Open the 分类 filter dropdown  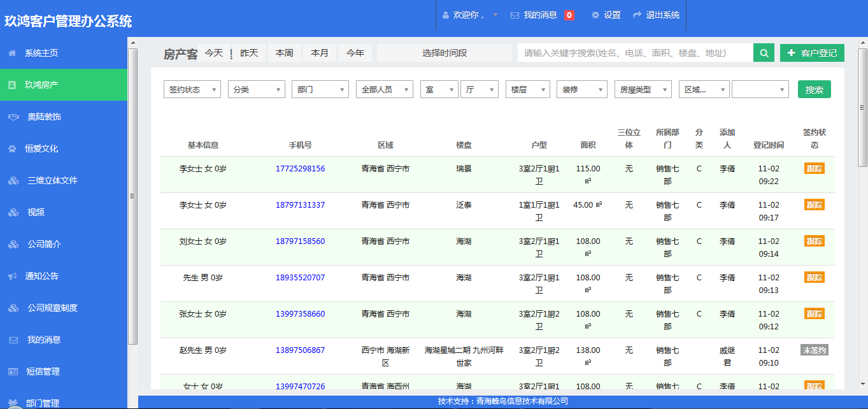256,90
